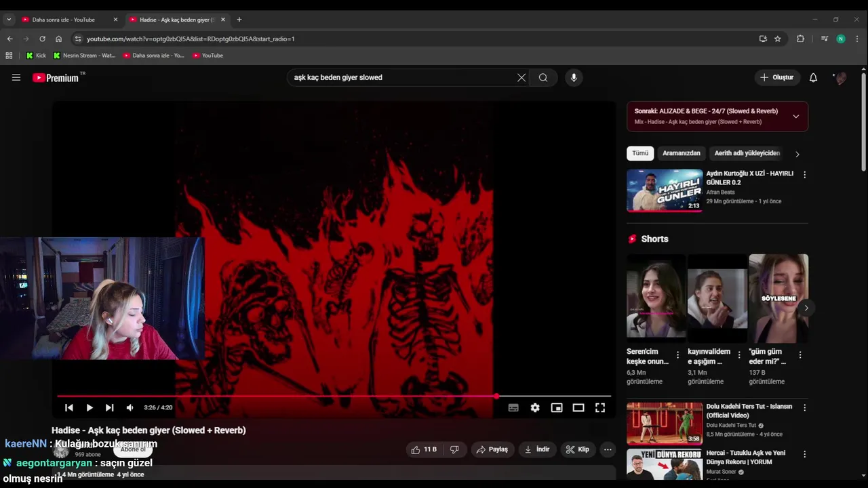Open options for Seren'cim short
The width and height of the screenshot is (868, 488).
coord(677,355)
